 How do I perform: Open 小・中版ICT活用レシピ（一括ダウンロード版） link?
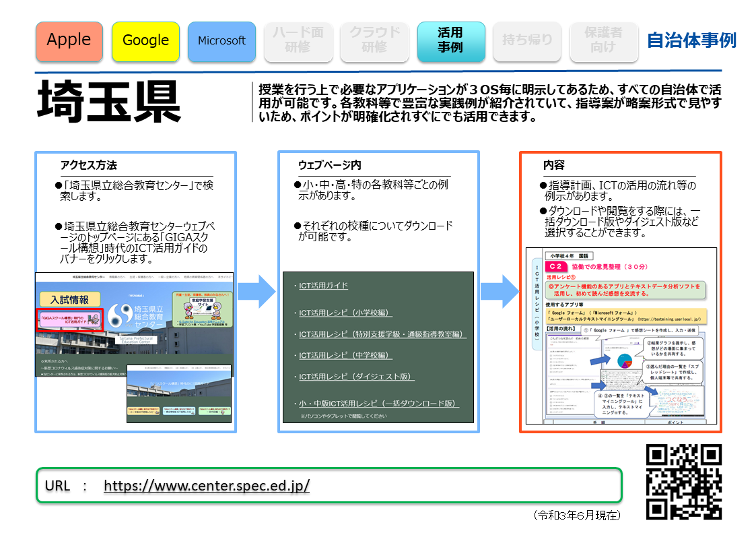[x=379, y=404]
